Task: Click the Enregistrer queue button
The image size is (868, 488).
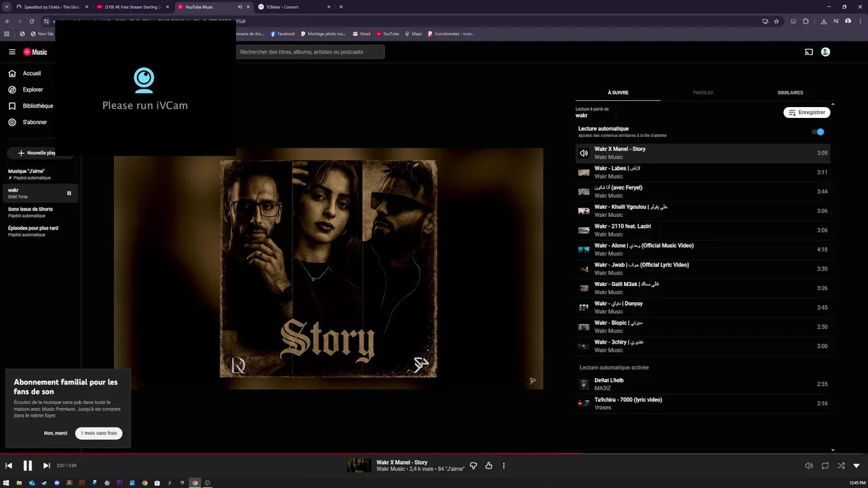Action: (807, 113)
